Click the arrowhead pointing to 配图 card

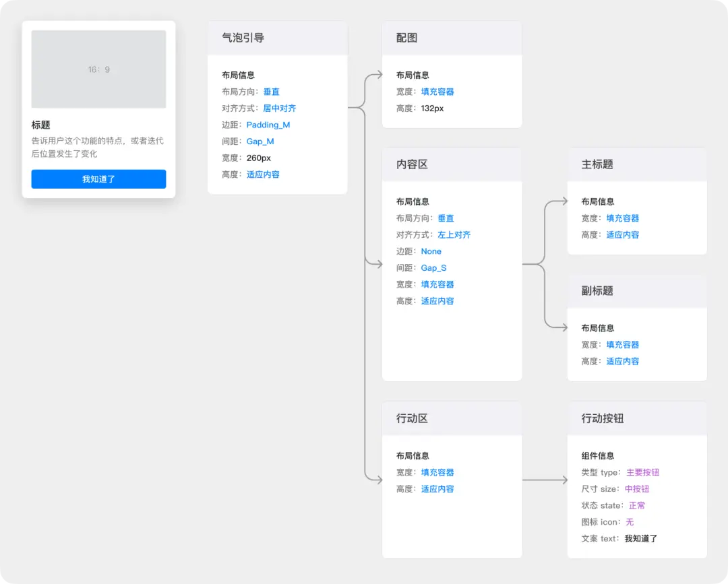pyautogui.click(x=379, y=75)
